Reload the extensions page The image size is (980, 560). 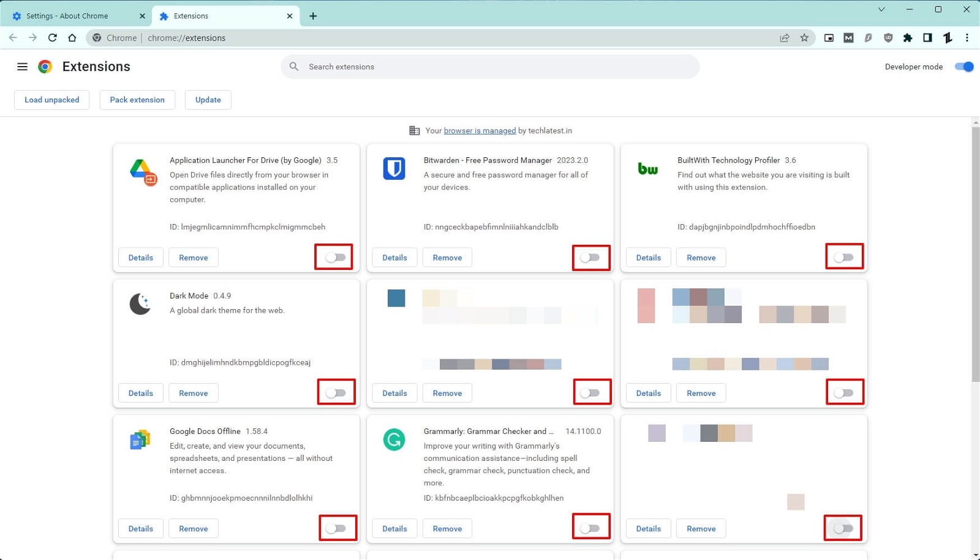coord(53,38)
